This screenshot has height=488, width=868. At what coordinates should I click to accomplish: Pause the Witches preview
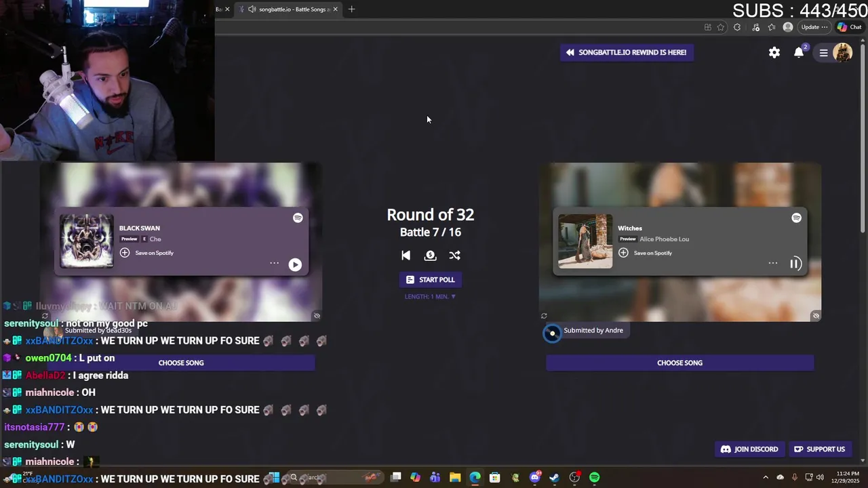pyautogui.click(x=795, y=264)
